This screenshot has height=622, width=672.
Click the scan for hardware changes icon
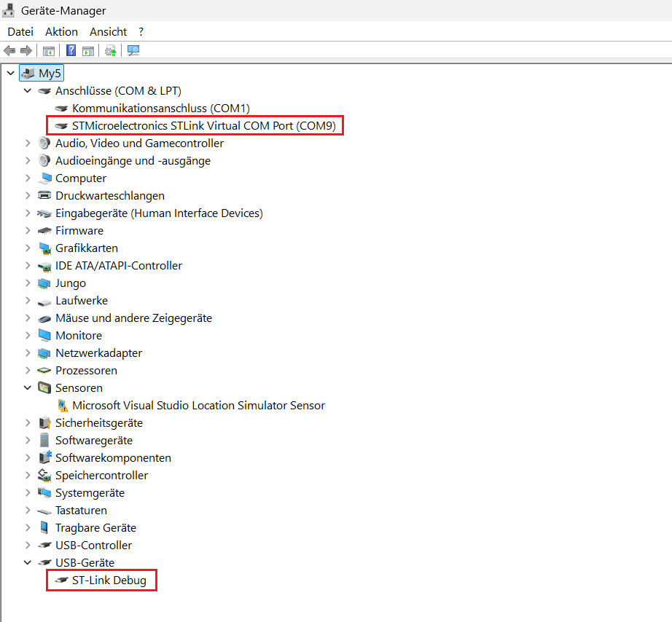pyautogui.click(x=133, y=50)
